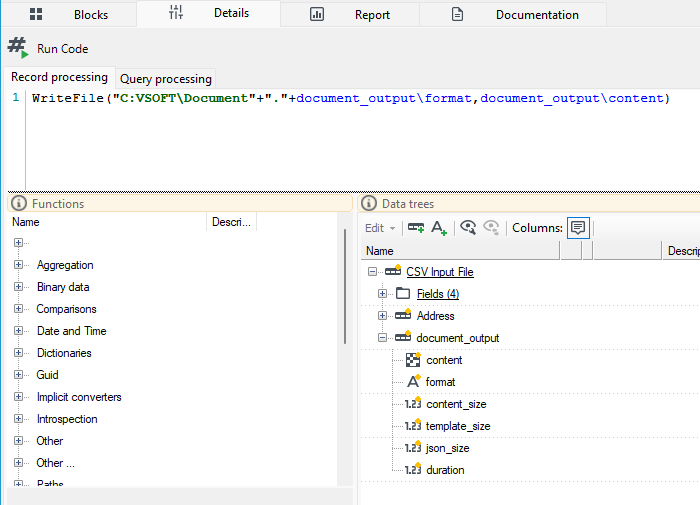The height and width of the screenshot is (505, 700).
Task: Select the 'content_size' tree row
Action: [x=456, y=404]
